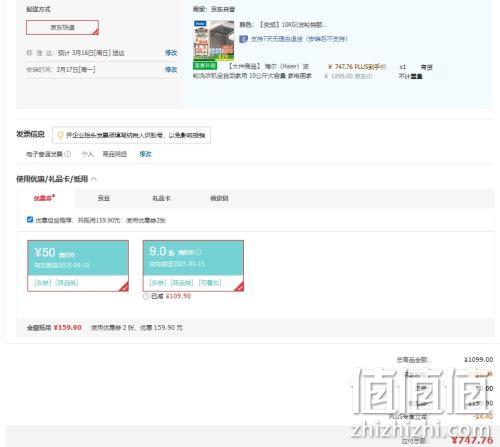This screenshot has width=500, height=447.
Task: Click the 金额抵用 ¥159.90 text
Action: (x=54, y=328)
